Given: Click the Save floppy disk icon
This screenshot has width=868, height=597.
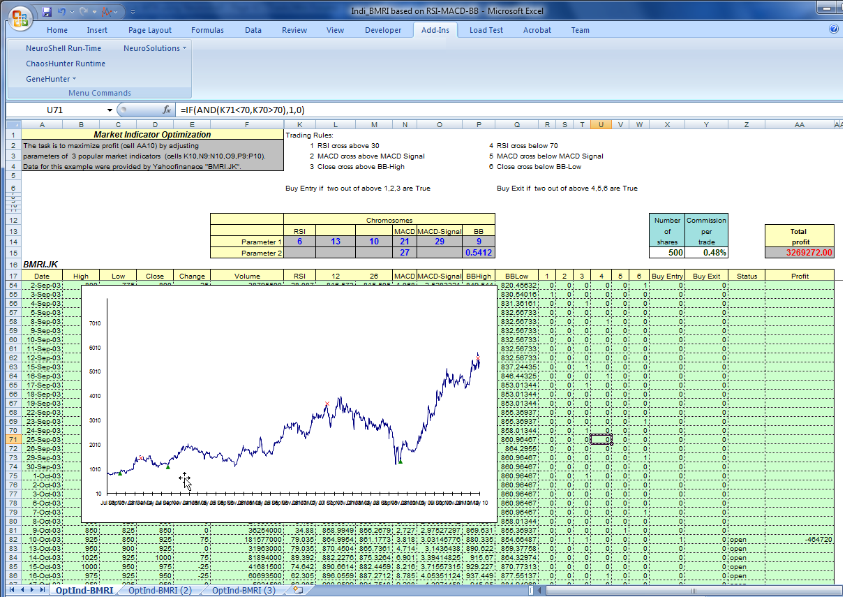Looking at the screenshot, I should coord(47,11).
